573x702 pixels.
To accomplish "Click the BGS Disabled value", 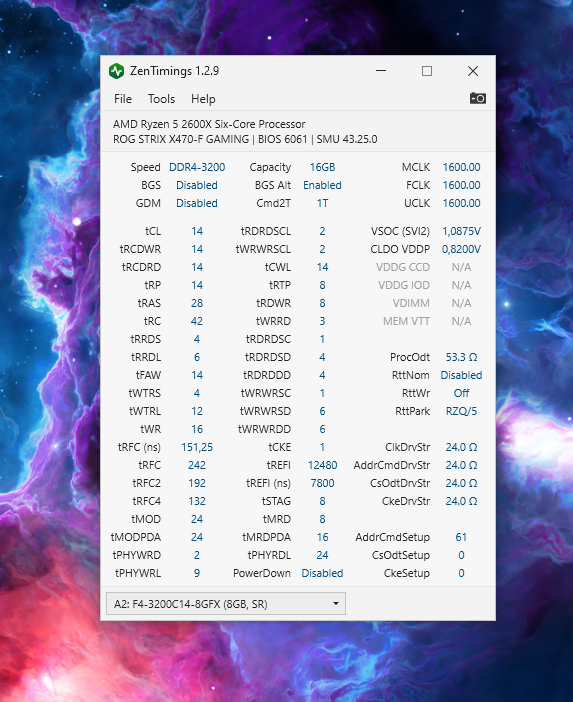I will pyautogui.click(x=197, y=185).
